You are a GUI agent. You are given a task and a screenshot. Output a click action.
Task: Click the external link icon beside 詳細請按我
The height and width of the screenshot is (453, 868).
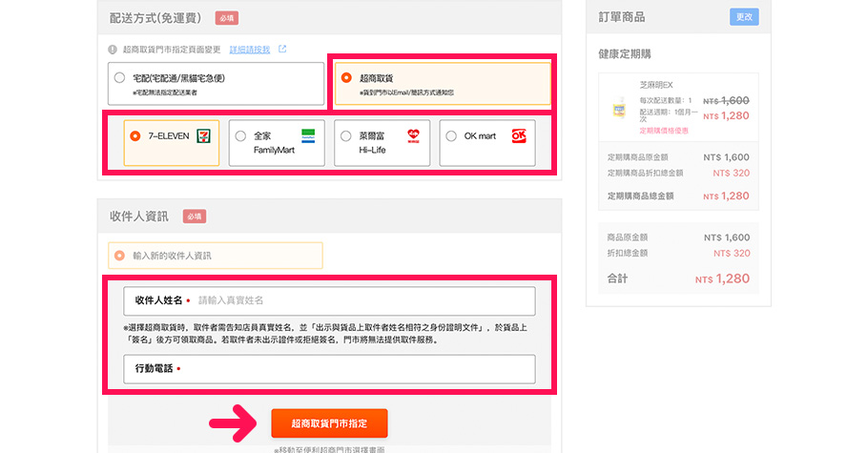click(282, 50)
